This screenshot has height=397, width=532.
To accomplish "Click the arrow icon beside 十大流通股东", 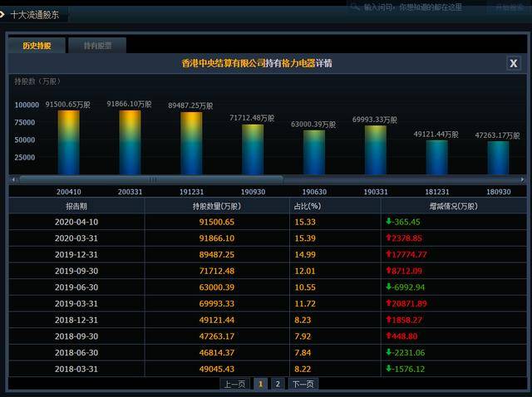I will tap(2, 15).
